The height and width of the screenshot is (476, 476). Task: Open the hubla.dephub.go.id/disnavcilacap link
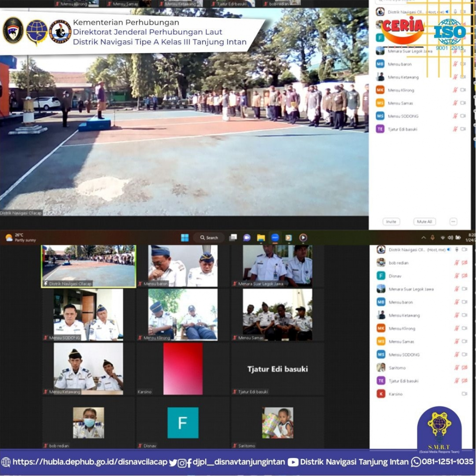coord(90,462)
